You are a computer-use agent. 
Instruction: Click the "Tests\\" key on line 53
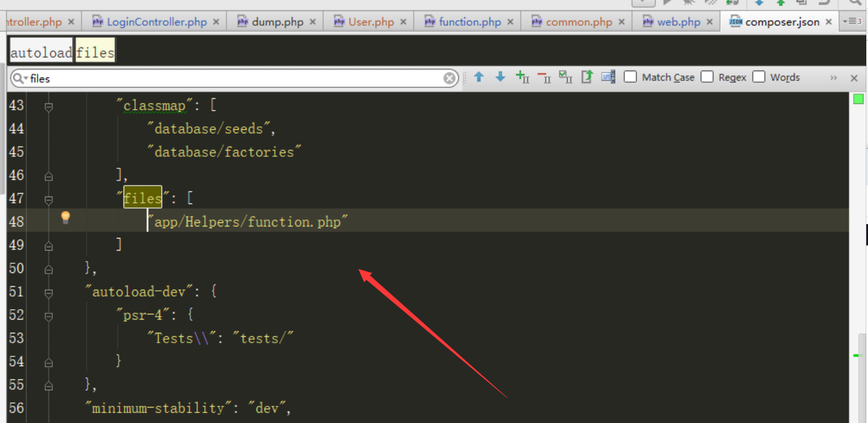[x=182, y=338]
